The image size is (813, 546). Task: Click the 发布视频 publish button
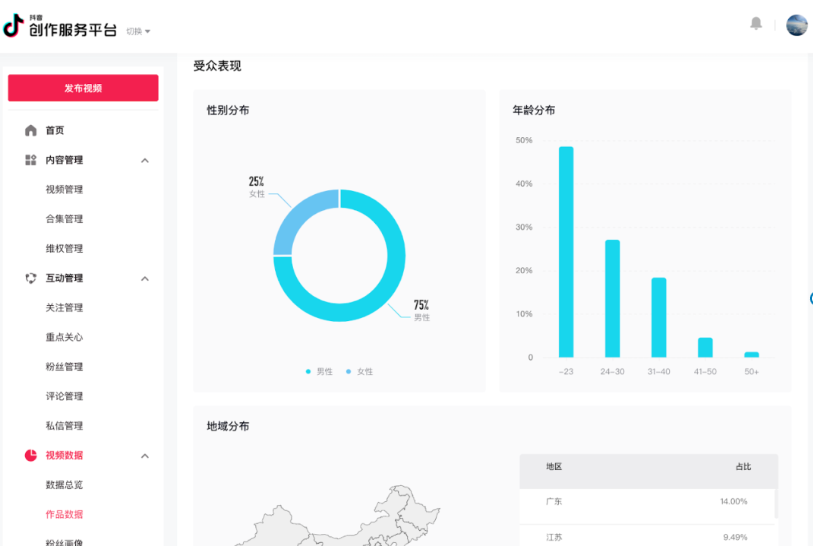83,88
